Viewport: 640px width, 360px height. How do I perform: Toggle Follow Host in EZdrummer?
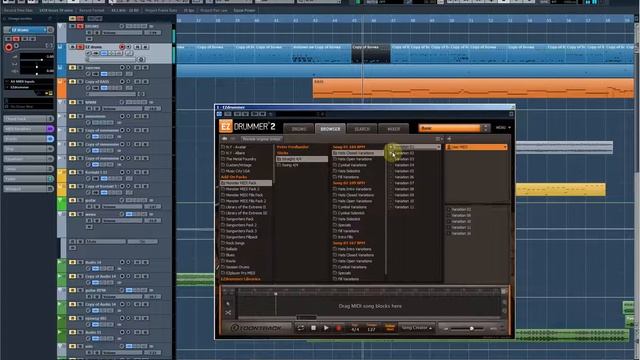[x=390, y=327]
